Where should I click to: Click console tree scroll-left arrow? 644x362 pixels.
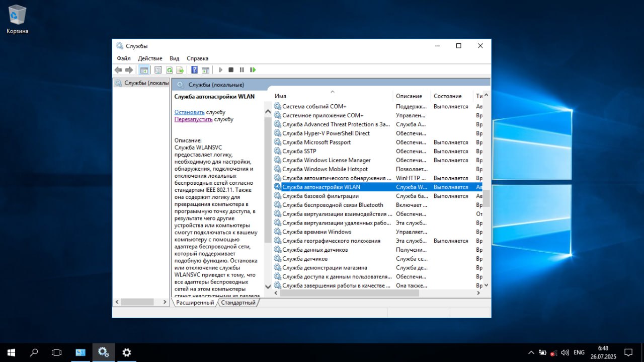[x=117, y=302]
